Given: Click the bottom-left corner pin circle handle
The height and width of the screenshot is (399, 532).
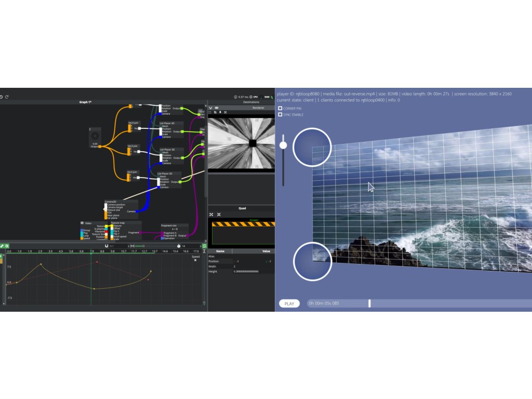Looking at the screenshot, I should click(312, 261).
